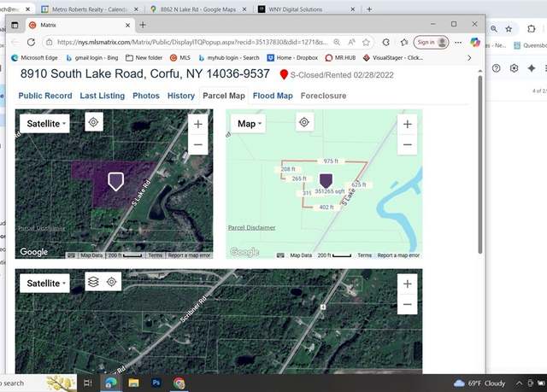This screenshot has height=392, width=547.
Task: Focus the URL address bar
Action: point(191,42)
